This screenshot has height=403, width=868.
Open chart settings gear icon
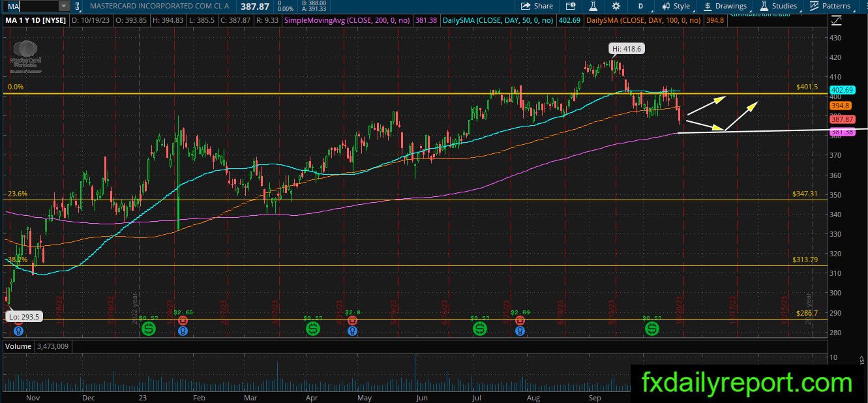(x=616, y=6)
